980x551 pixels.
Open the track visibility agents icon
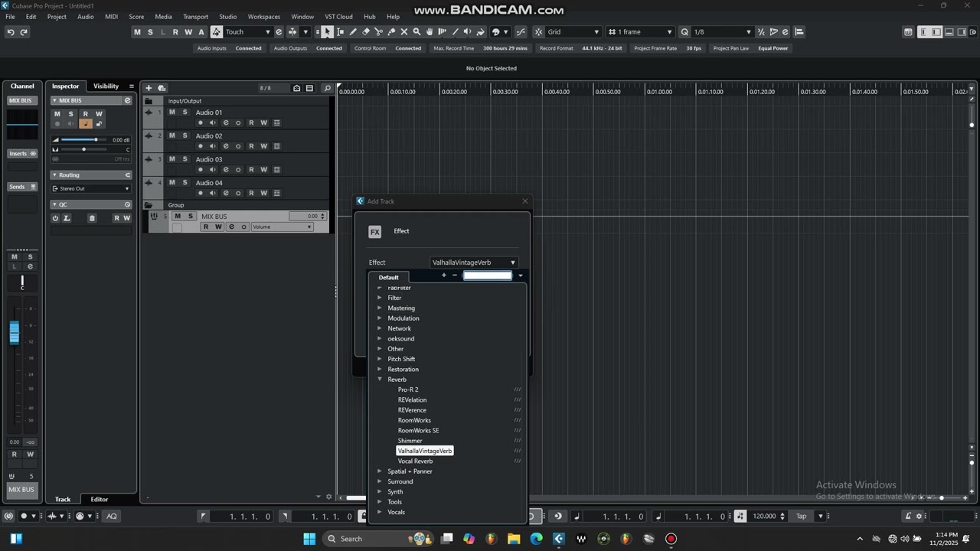coord(296,88)
